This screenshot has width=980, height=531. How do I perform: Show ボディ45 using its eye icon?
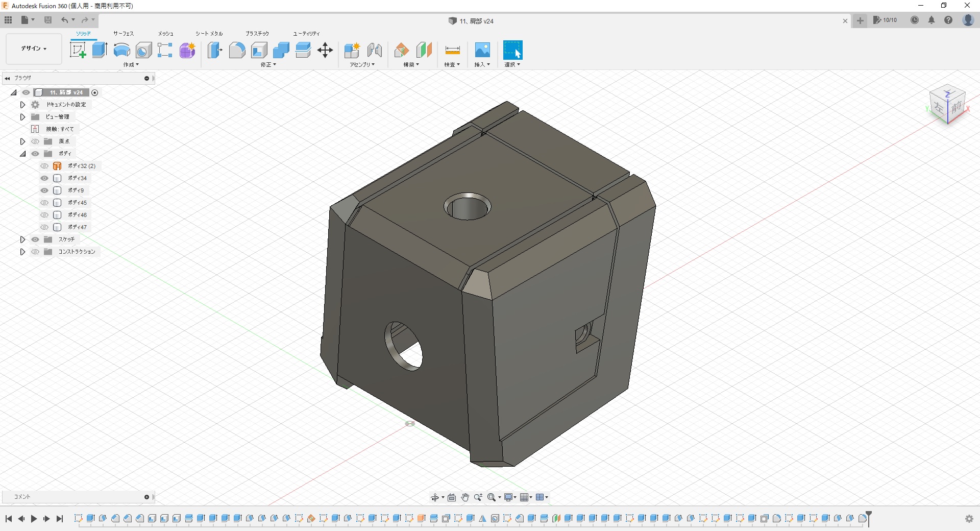coord(44,203)
